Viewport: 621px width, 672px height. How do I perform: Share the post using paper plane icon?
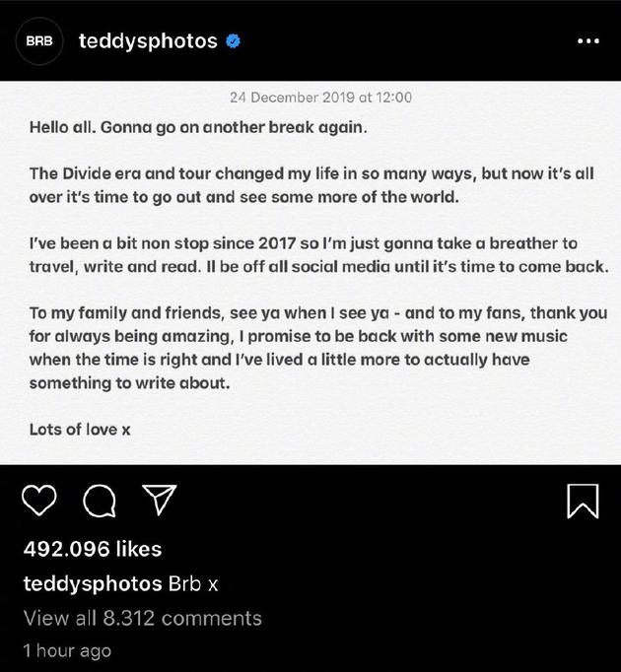pyautogui.click(x=159, y=502)
